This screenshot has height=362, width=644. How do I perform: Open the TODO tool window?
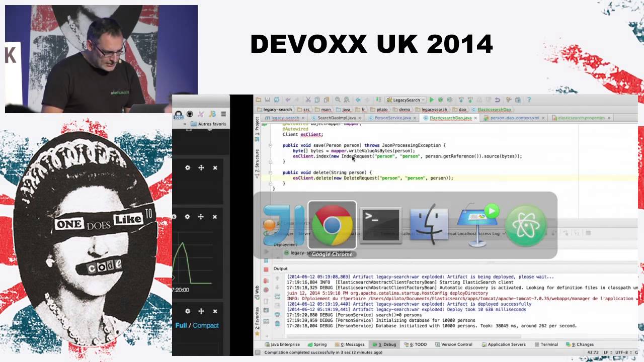coord(415,344)
